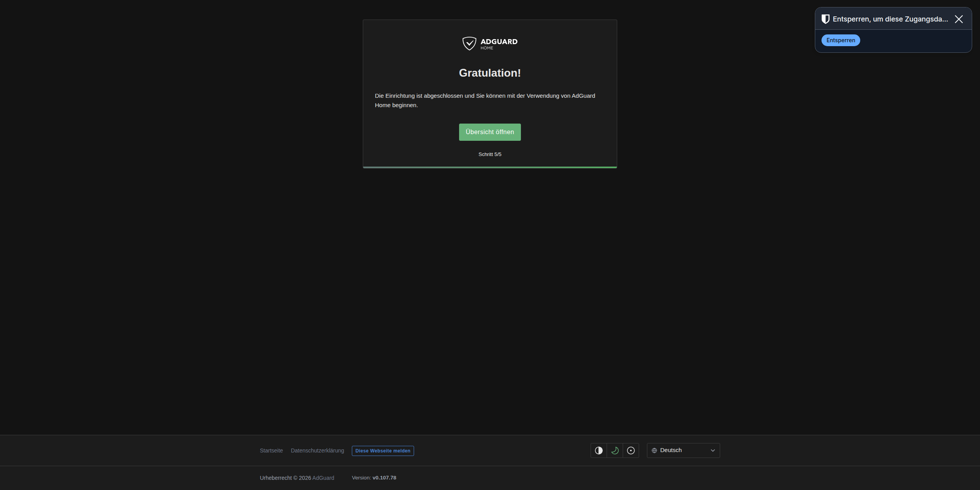Image resolution: width=980 pixels, height=490 pixels.
Task: Close the password manager unlock notification
Action: (x=958, y=19)
